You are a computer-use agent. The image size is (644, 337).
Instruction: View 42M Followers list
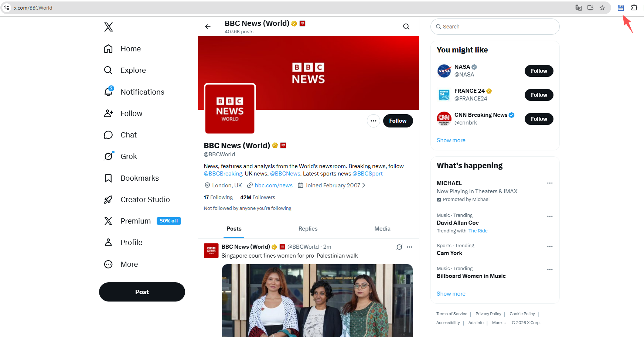tap(258, 197)
